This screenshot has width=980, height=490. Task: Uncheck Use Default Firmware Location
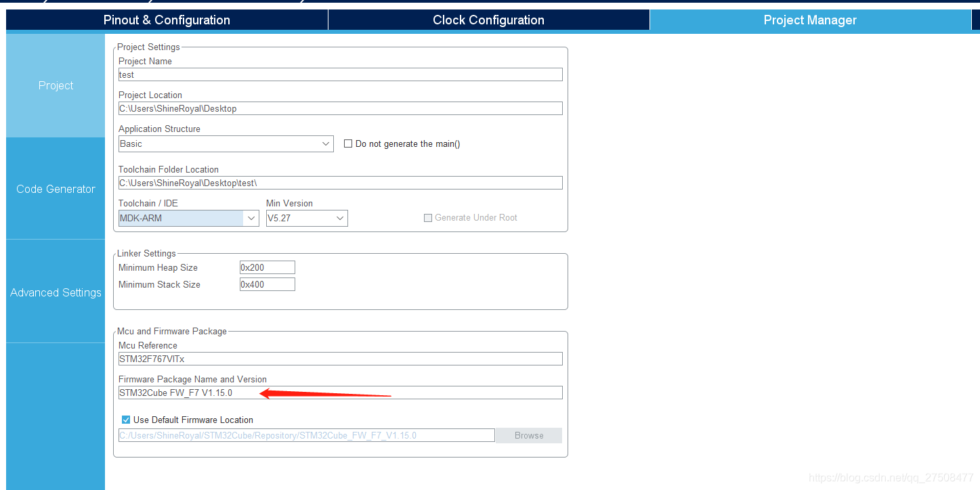point(125,420)
